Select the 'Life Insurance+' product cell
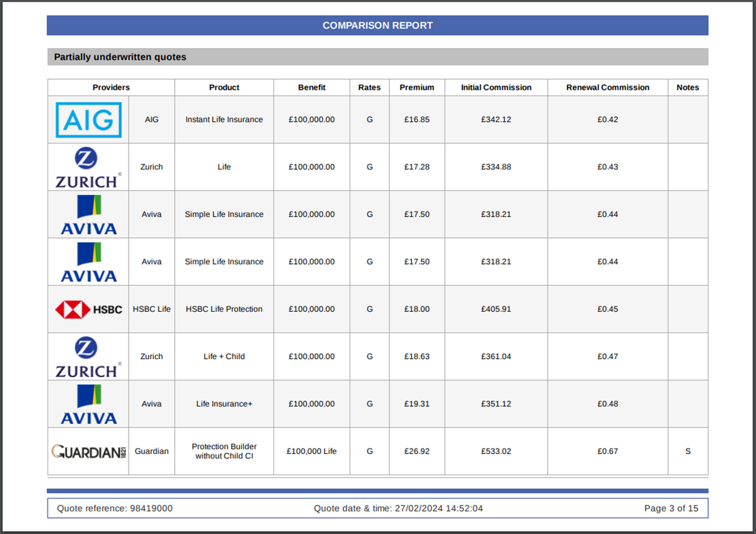The height and width of the screenshot is (534, 756). point(224,404)
